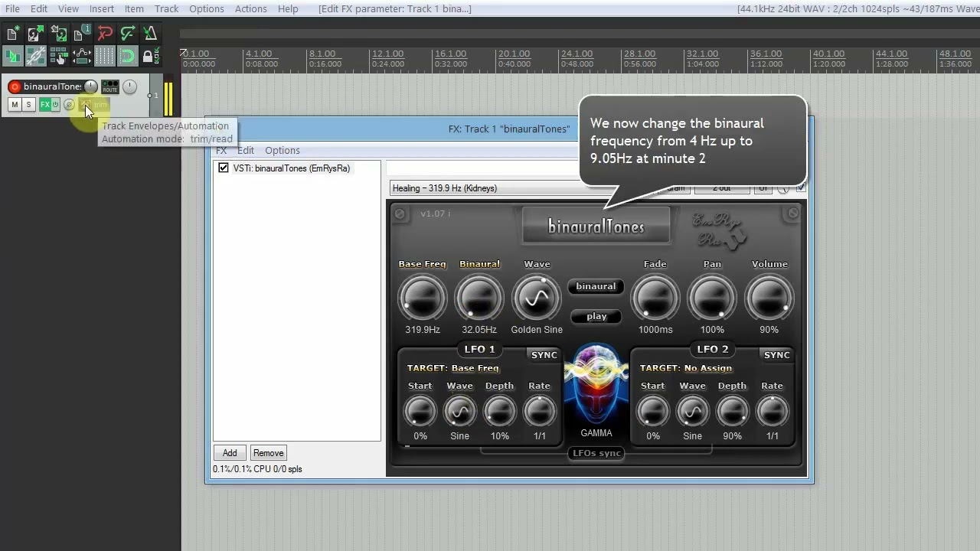980x551 pixels.
Task: Toggle binauralTones VSTi enabled checkbox
Action: pos(224,168)
